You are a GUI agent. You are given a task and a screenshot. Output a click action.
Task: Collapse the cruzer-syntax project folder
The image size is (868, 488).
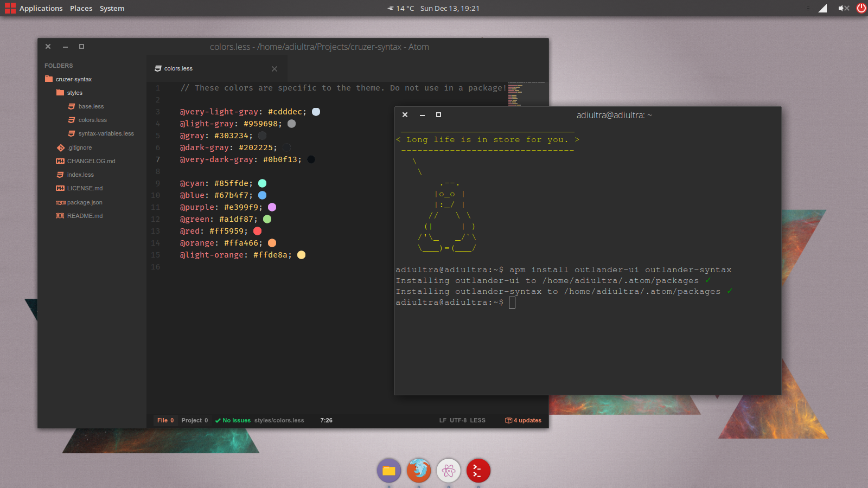coord(73,79)
